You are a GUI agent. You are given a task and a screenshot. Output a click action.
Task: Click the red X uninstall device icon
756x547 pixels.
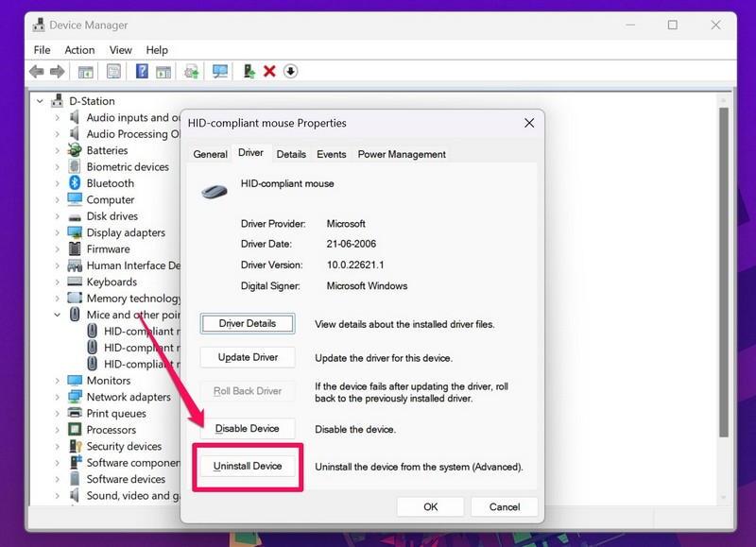(269, 72)
